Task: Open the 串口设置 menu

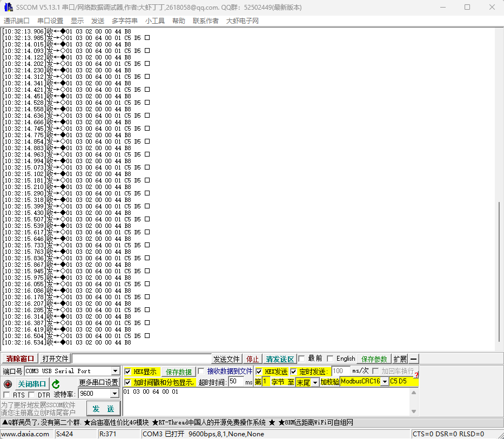Action: pyautogui.click(x=50, y=21)
